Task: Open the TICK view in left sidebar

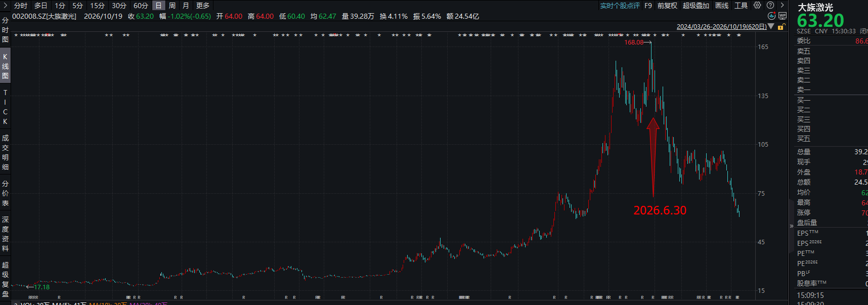Action: [5, 107]
